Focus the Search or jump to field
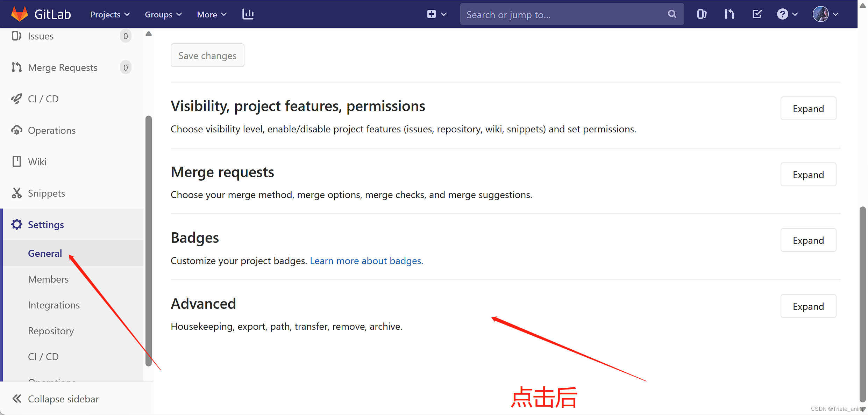The image size is (868, 415). pos(563,14)
